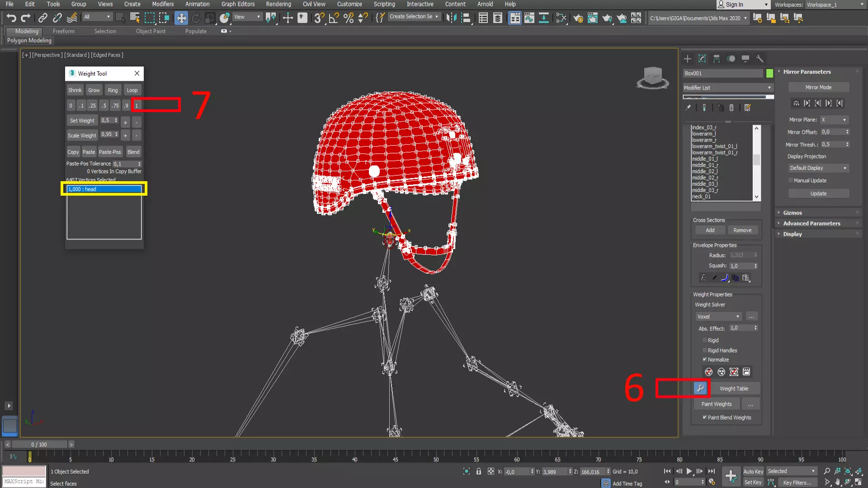Enable the Rigid Handles checkbox
The height and width of the screenshot is (488, 868).
(705, 351)
